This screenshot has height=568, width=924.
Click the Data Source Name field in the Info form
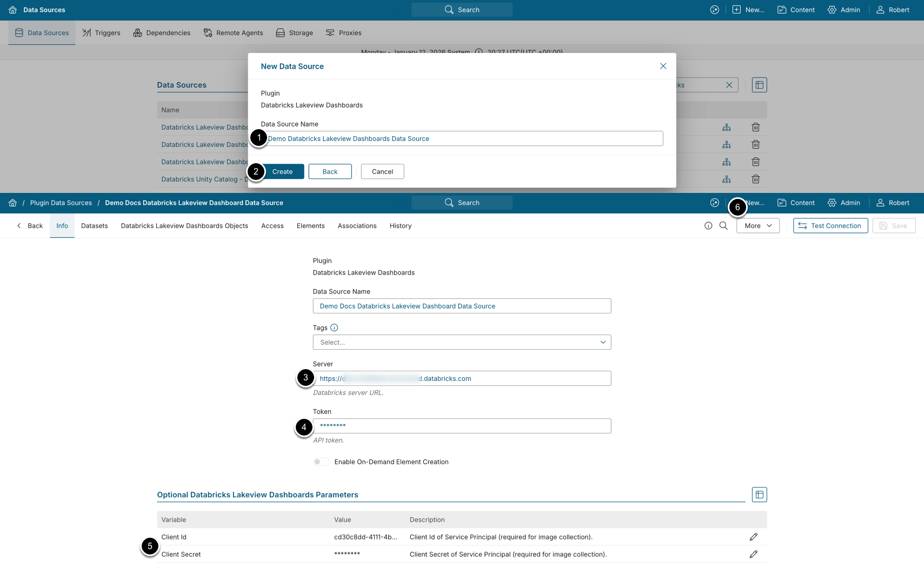[x=462, y=306]
